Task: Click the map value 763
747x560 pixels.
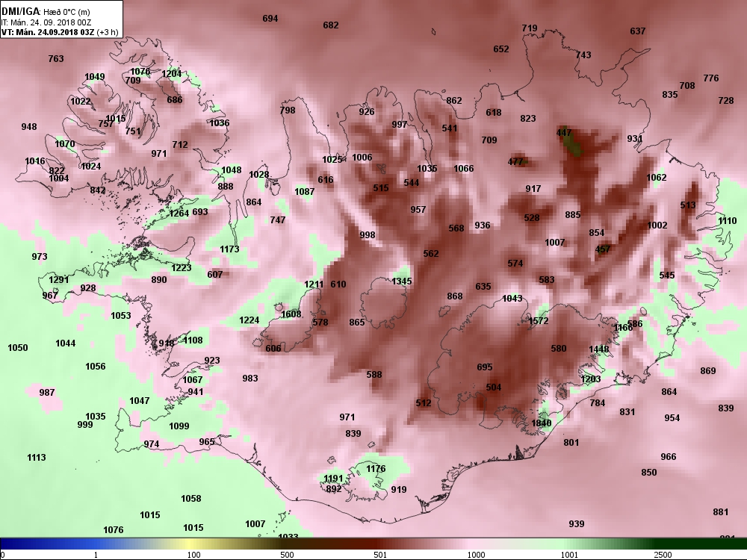Action: (x=56, y=58)
